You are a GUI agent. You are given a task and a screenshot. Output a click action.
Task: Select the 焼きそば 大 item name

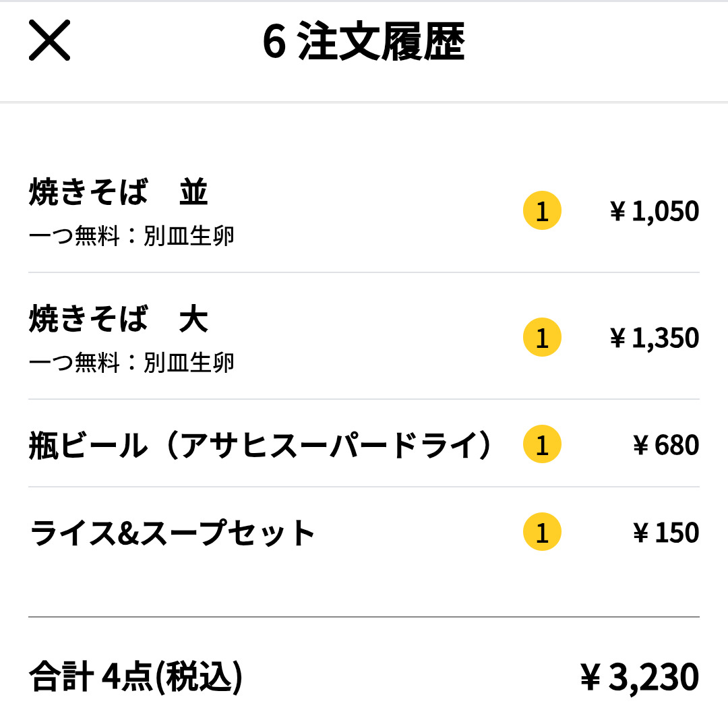[119, 320]
